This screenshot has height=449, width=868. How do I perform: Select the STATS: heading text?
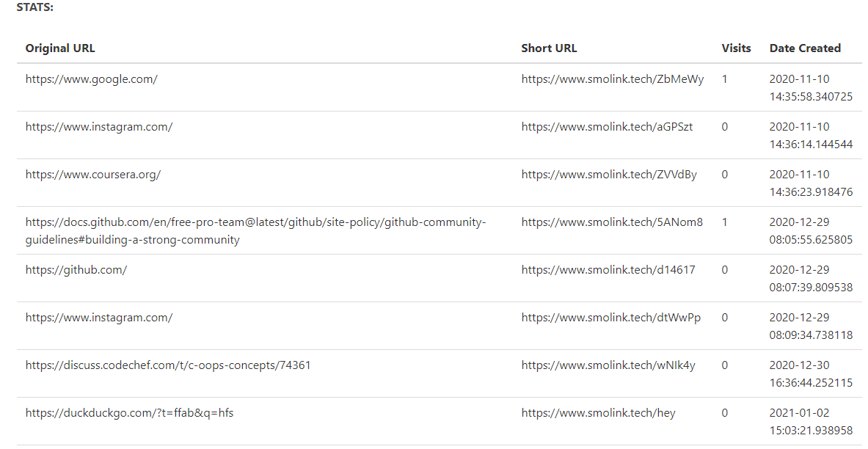(35, 8)
